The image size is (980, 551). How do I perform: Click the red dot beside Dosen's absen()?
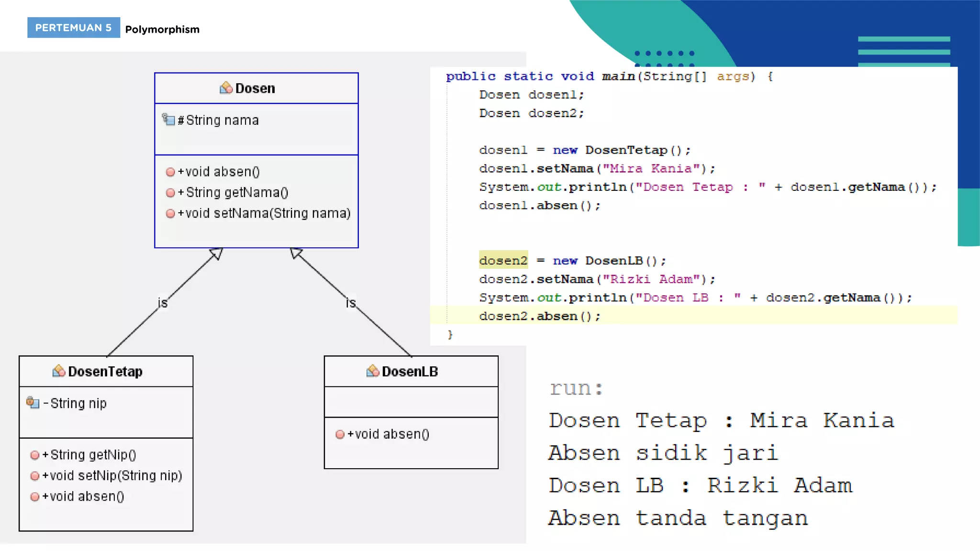(170, 172)
